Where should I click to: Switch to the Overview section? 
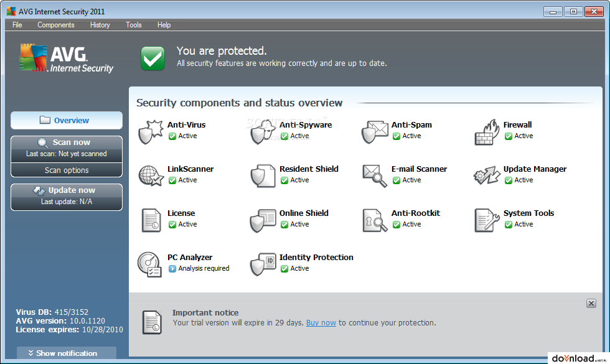tap(67, 121)
